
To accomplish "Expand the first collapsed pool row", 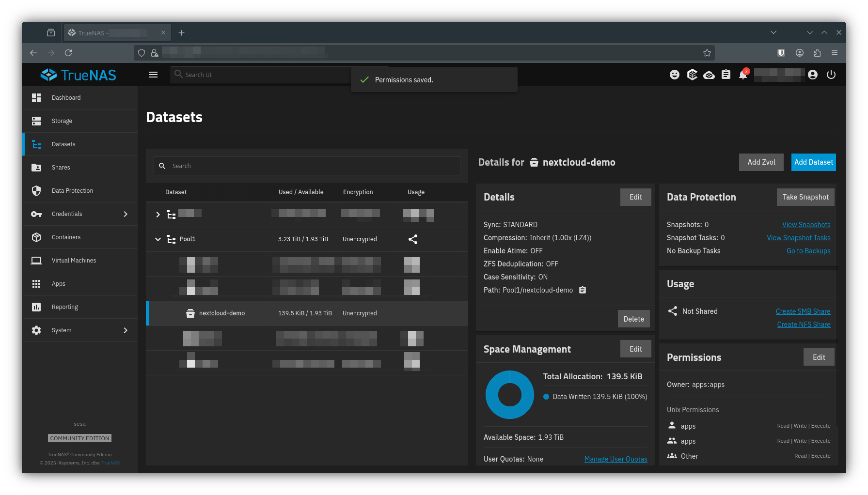I will tap(158, 214).
